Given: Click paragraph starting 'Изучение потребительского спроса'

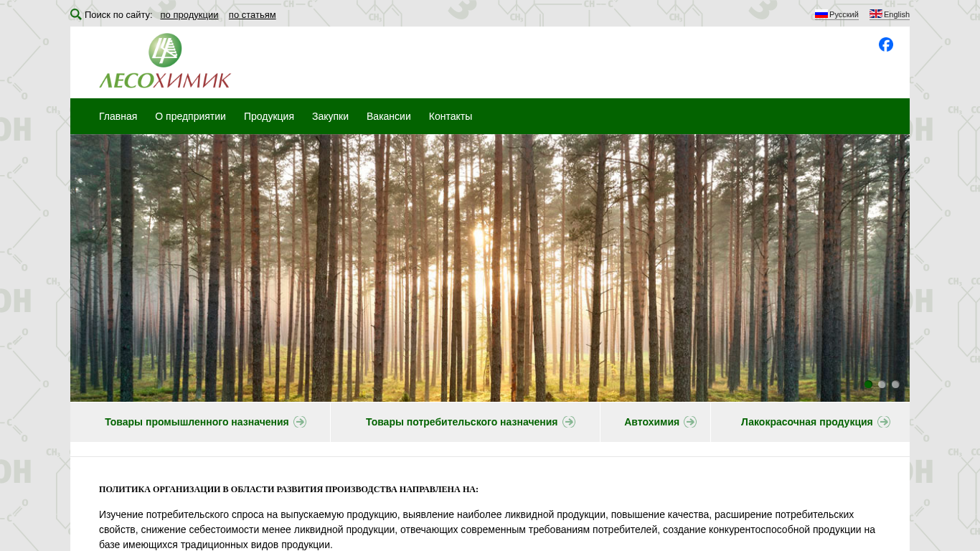Looking at the screenshot, I should coord(487,529).
